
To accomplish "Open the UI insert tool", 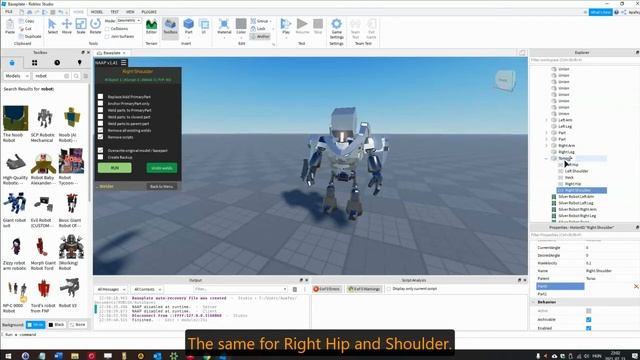I will [x=204, y=27].
